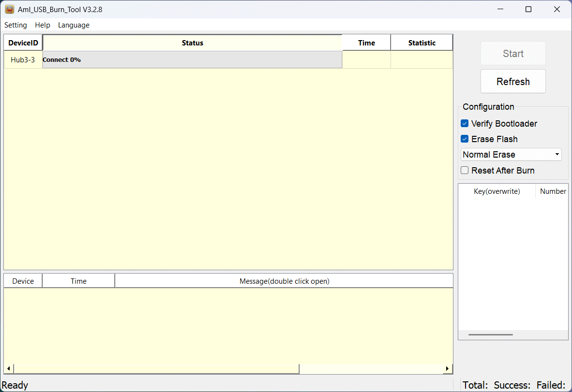The image size is (572, 392).
Task: Click the Aml_USB_Burn_Tool app icon in title bar
Action: click(x=10, y=9)
